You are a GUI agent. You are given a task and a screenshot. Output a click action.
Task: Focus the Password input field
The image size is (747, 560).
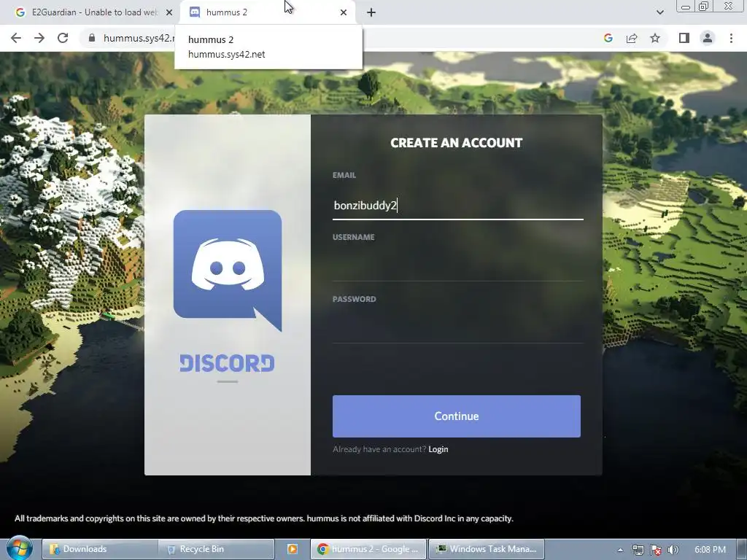[458, 330]
